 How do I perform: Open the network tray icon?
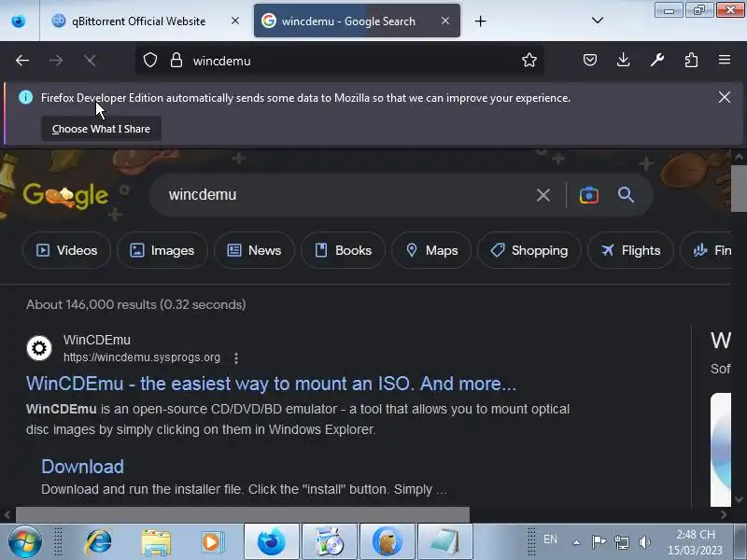(x=621, y=542)
